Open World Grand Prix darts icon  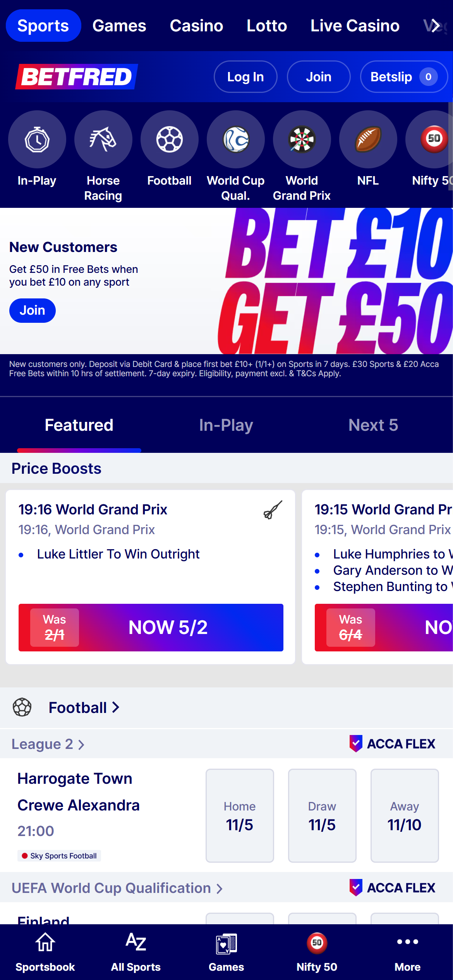[x=302, y=139]
